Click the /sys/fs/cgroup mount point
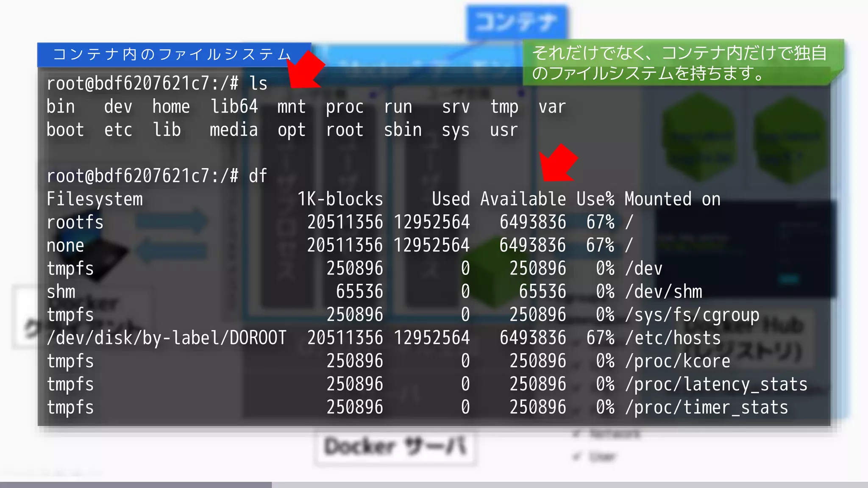Image resolution: width=868 pixels, height=488 pixels. [693, 315]
